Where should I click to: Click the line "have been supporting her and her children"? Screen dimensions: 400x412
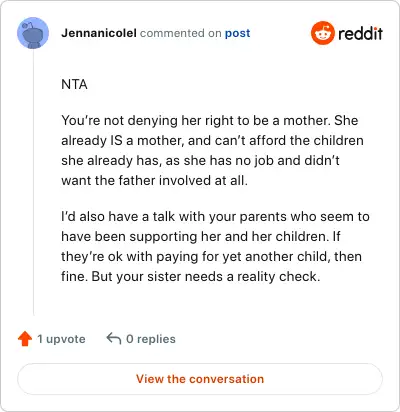tap(201, 237)
